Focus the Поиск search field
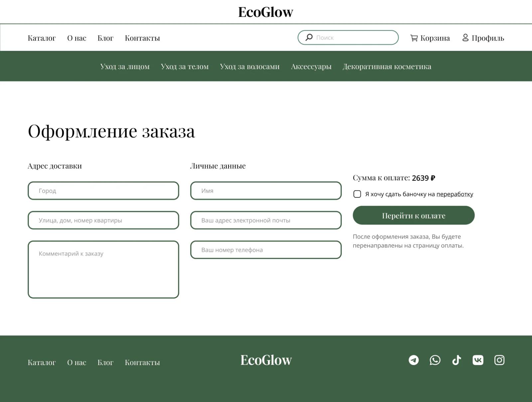The image size is (532, 402). pyautogui.click(x=348, y=38)
